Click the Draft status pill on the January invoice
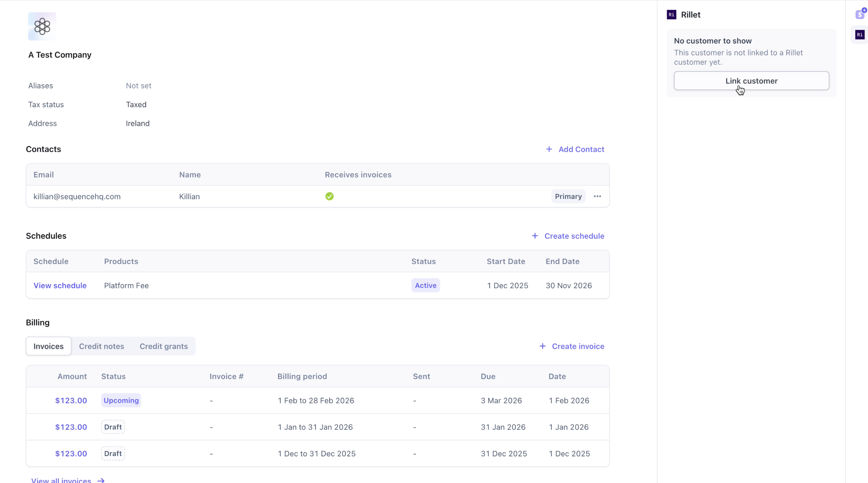 [x=113, y=427]
